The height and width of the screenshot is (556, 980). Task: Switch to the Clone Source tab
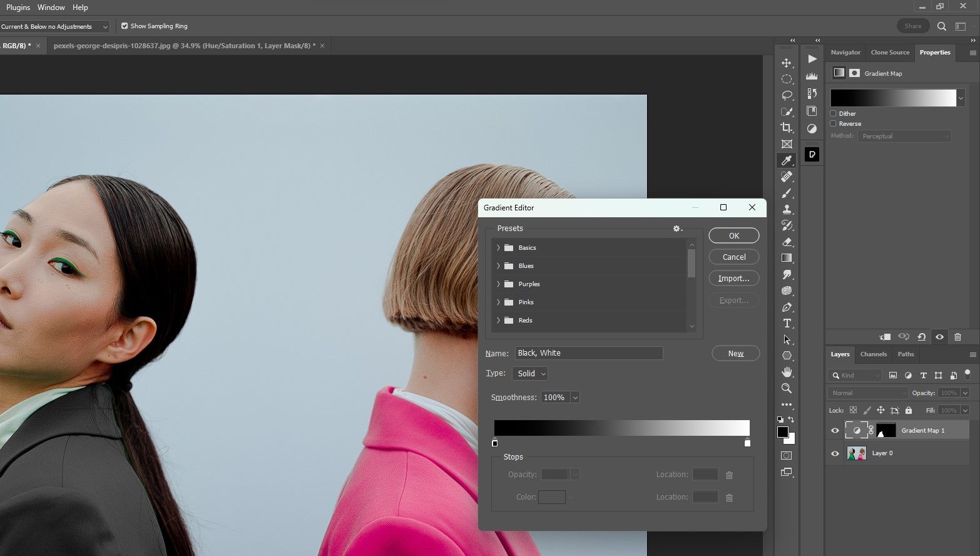coord(890,53)
